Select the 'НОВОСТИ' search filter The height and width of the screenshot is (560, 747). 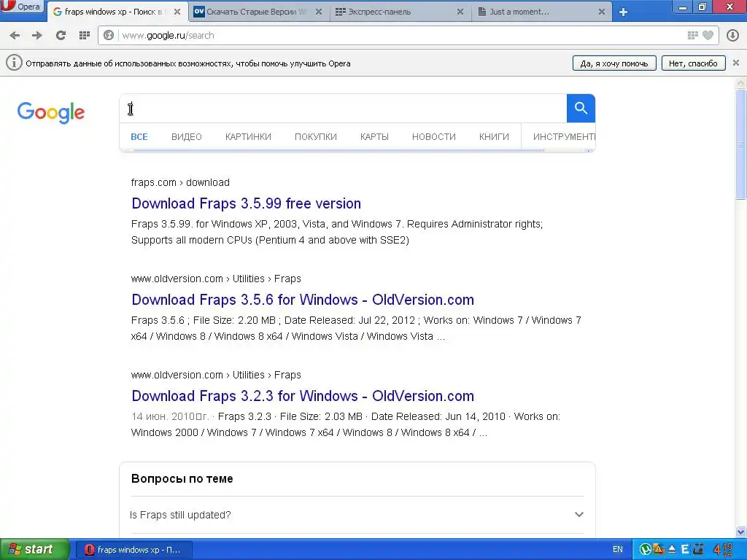(434, 136)
